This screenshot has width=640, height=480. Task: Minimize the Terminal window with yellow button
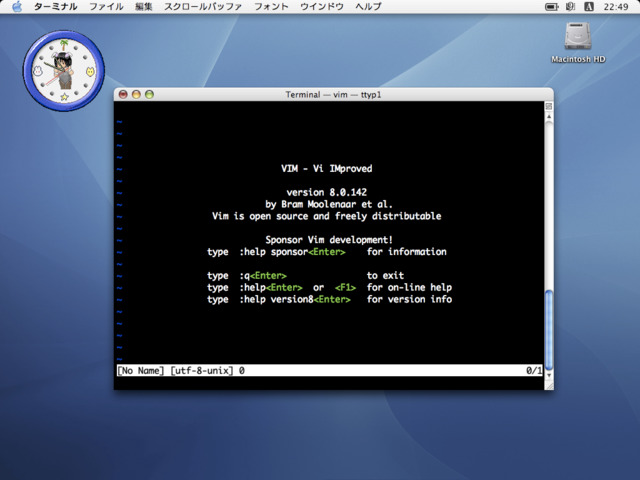[136, 94]
